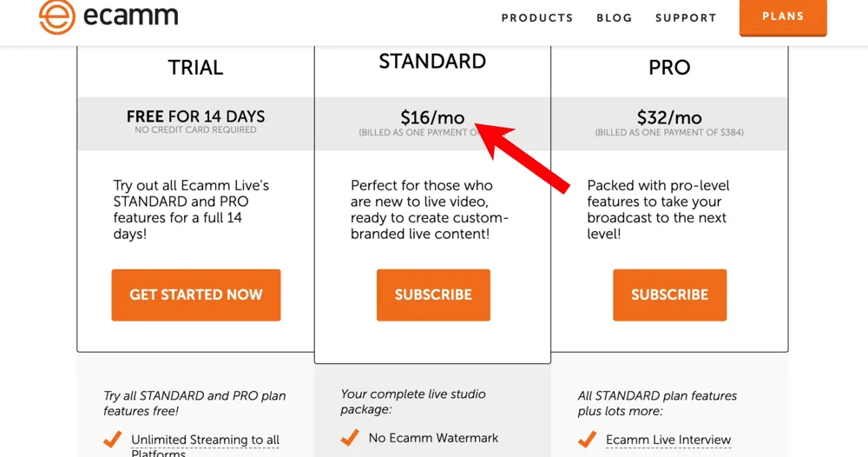Open the SUPPORT navigation item
Screen dimensions: 868x457
(686, 17)
